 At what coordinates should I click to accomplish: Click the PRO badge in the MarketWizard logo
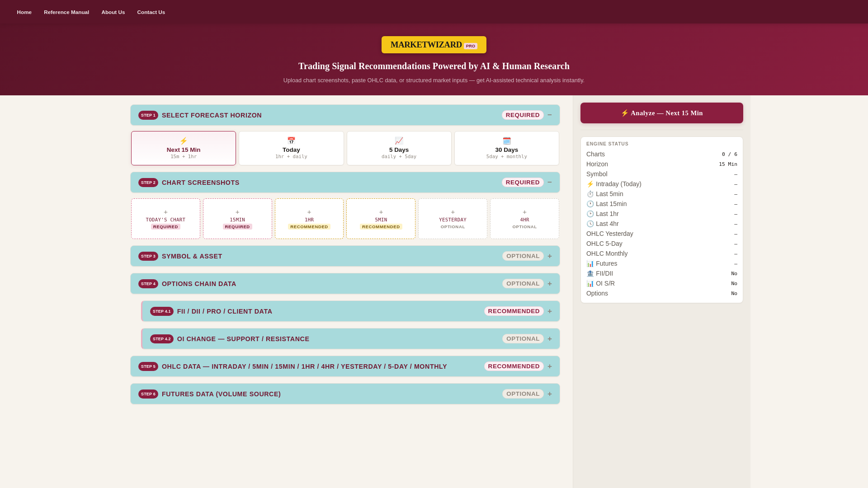tap(470, 46)
